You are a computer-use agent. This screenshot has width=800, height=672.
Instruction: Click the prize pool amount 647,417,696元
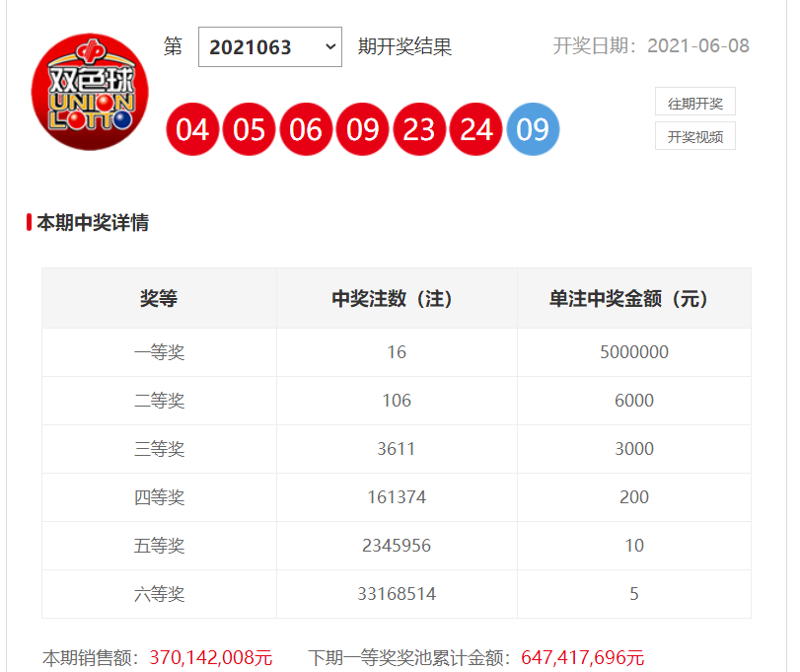click(581, 657)
